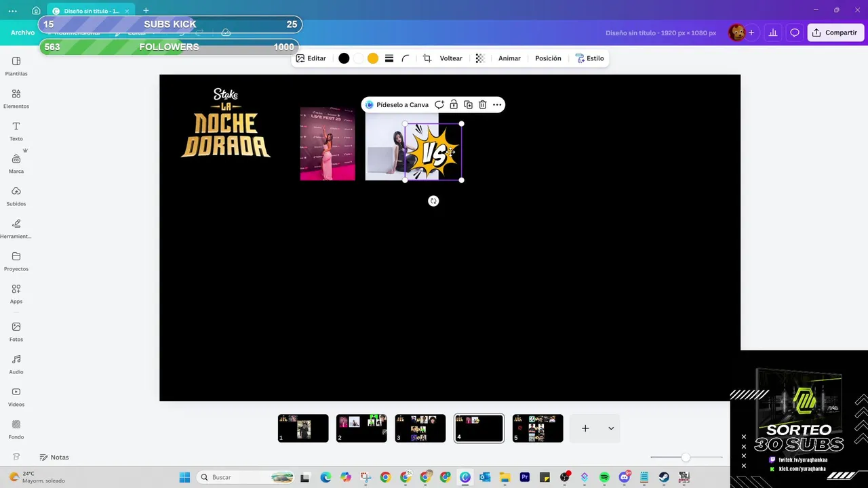Viewport: 868px width, 488px height.
Task: Click the crop icon in toolbar
Action: [x=427, y=58]
